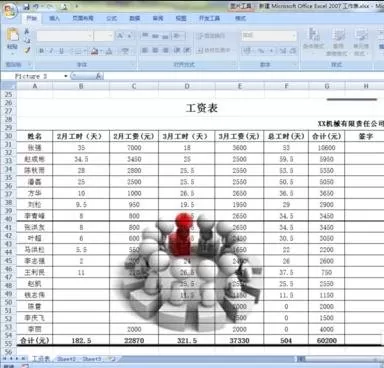Align text to the left
The width and height of the screenshot is (384, 368).
coord(145,50)
